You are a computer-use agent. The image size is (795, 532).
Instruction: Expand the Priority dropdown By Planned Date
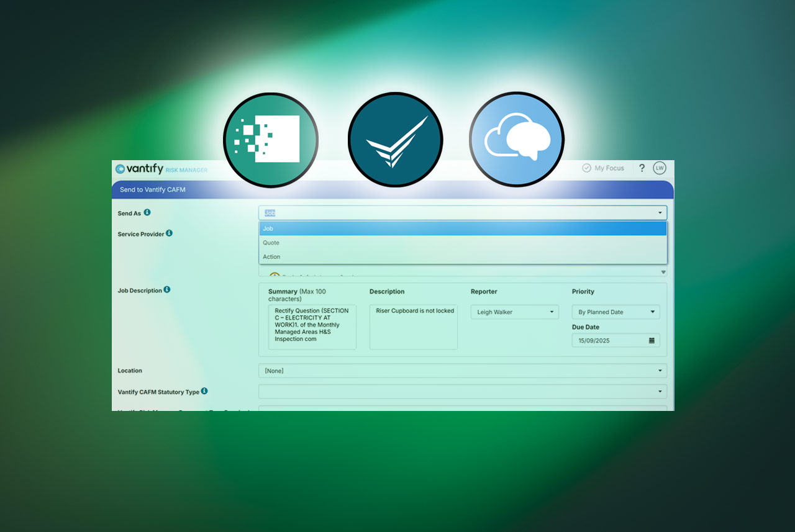(x=616, y=312)
